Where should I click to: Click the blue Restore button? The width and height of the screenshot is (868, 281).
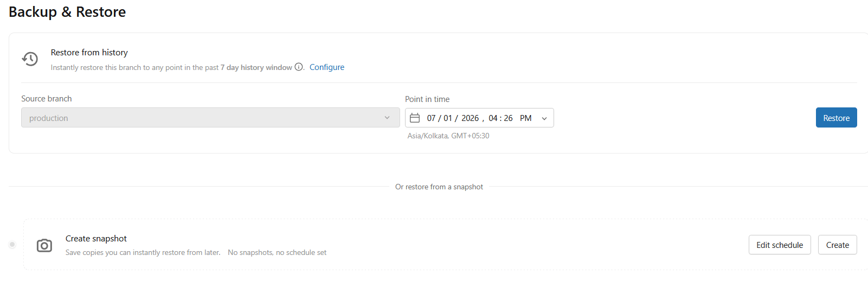click(x=836, y=118)
